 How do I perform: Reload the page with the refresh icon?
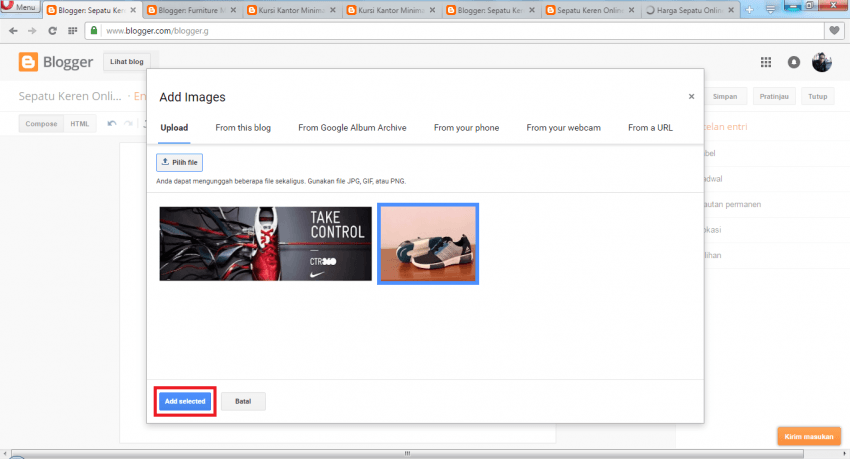[x=52, y=31]
